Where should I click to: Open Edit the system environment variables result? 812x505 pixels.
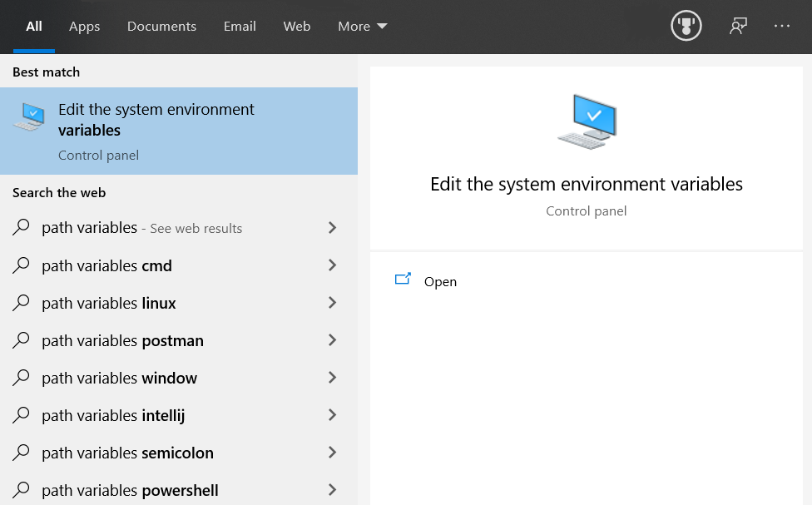pos(156,121)
